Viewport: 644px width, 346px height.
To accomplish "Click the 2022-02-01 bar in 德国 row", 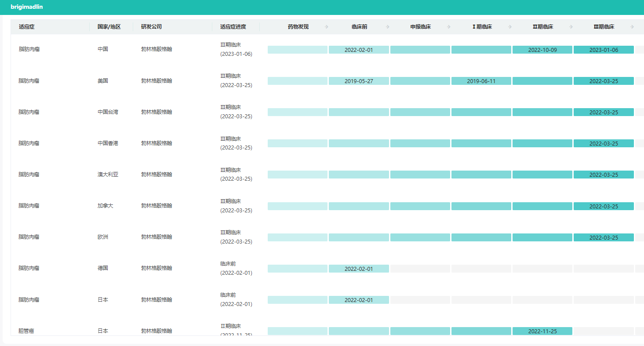I will click(x=359, y=269).
